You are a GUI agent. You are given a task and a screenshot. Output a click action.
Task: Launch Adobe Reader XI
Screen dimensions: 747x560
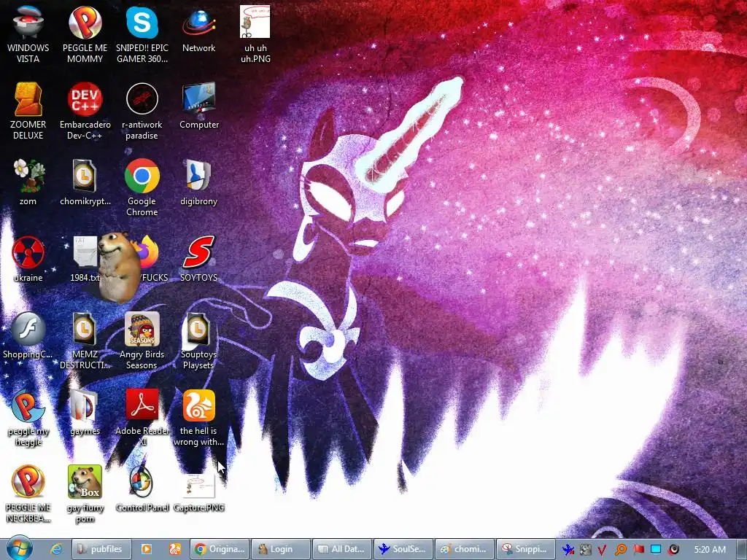[142, 418]
